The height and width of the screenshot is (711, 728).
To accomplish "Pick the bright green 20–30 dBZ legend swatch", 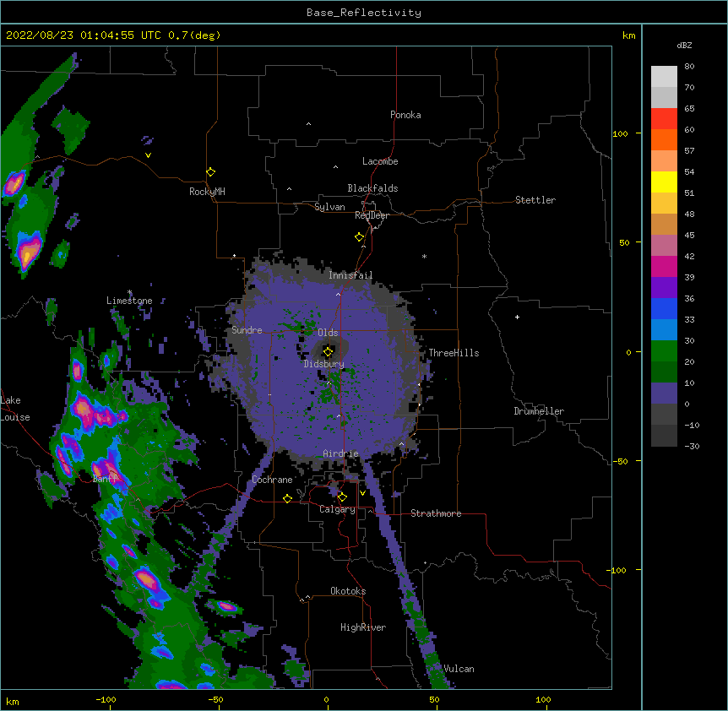I will point(664,351).
